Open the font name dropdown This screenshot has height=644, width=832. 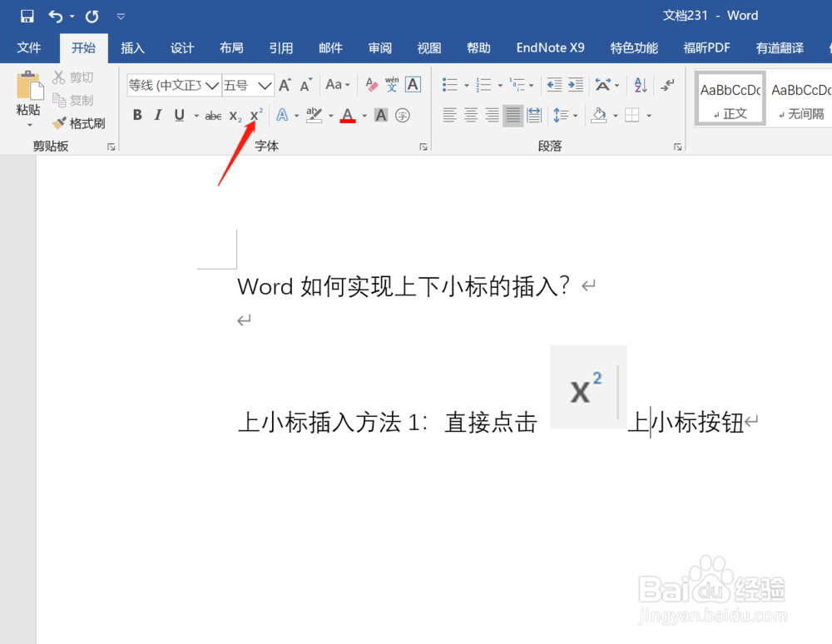(213, 84)
